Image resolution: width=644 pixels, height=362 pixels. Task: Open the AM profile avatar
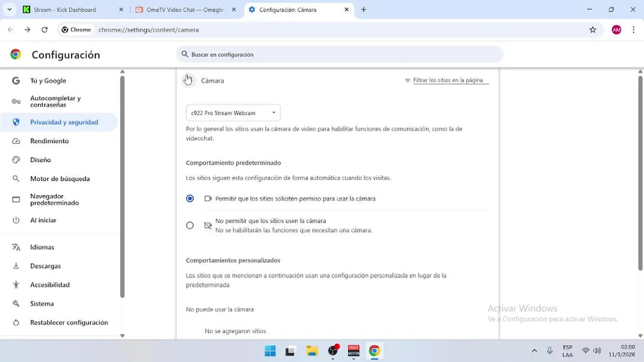click(x=616, y=30)
